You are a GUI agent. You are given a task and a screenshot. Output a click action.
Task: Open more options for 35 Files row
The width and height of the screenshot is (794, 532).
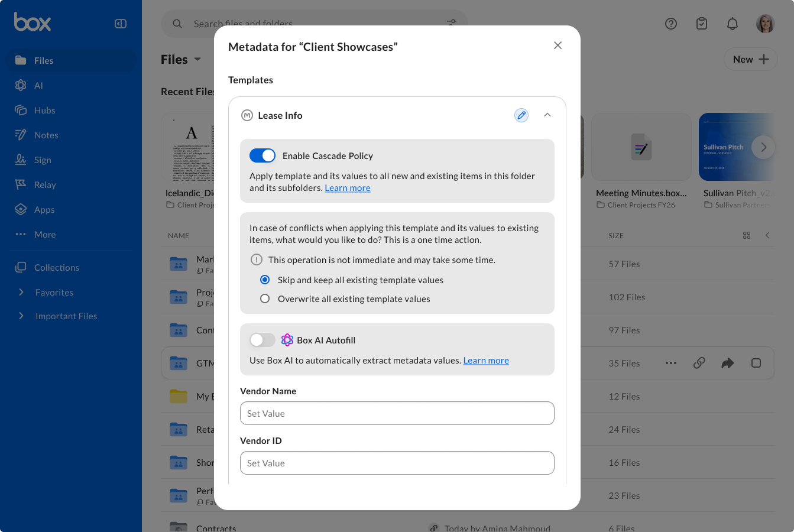point(671,363)
